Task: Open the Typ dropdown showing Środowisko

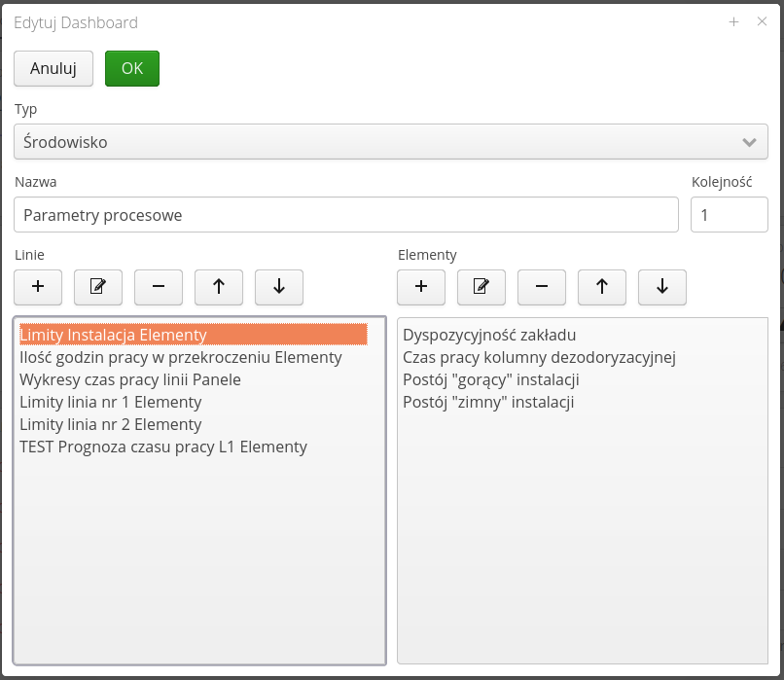Action: (x=390, y=142)
